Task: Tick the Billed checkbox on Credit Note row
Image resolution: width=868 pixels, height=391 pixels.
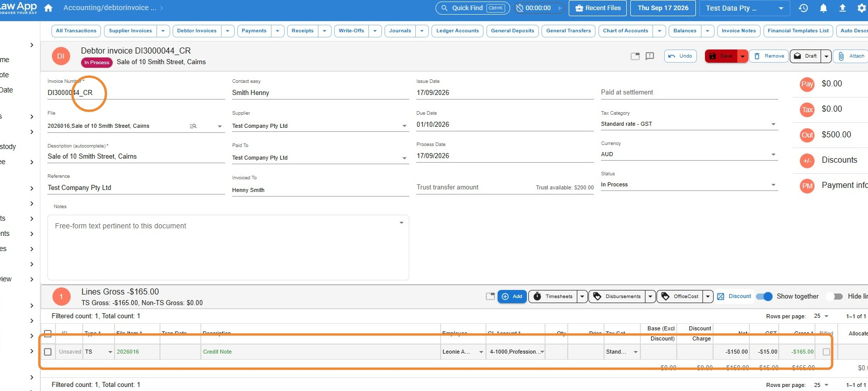Action: tap(826, 352)
